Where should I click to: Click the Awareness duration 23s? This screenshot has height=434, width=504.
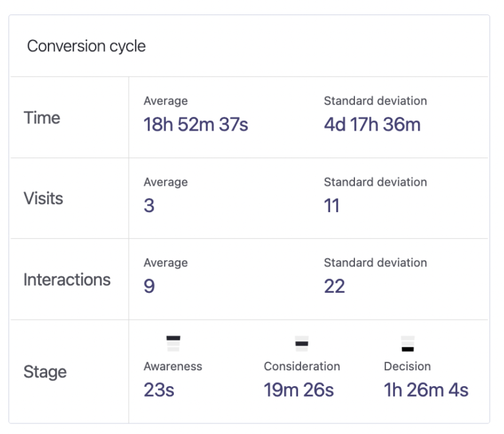[x=159, y=390]
